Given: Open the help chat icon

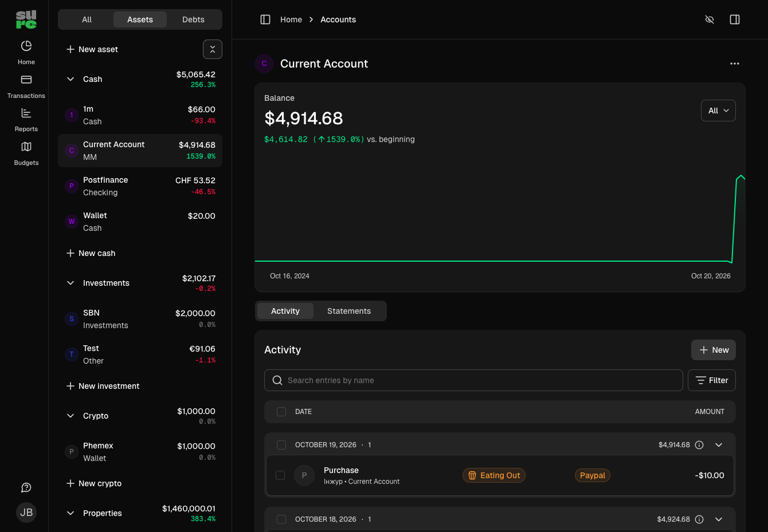Looking at the screenshot, I should coord(26,487).
